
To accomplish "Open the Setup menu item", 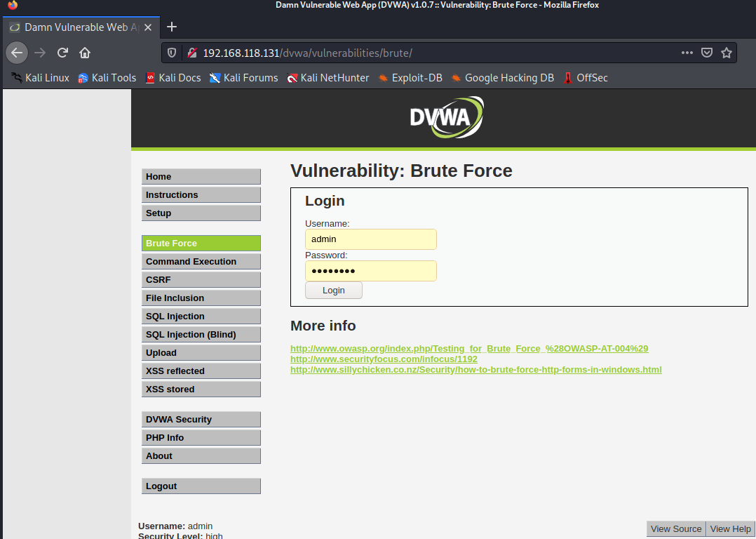I will (x=201, y=213).
